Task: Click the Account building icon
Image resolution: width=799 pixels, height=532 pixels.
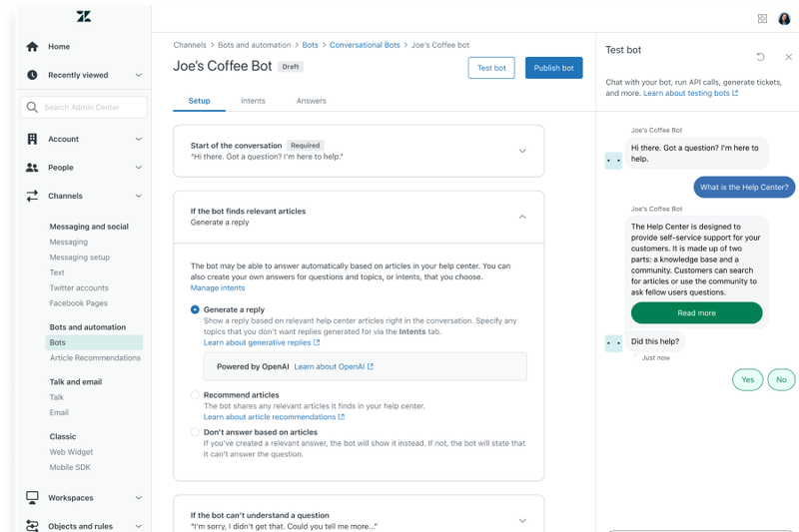Action: [32, 139]
